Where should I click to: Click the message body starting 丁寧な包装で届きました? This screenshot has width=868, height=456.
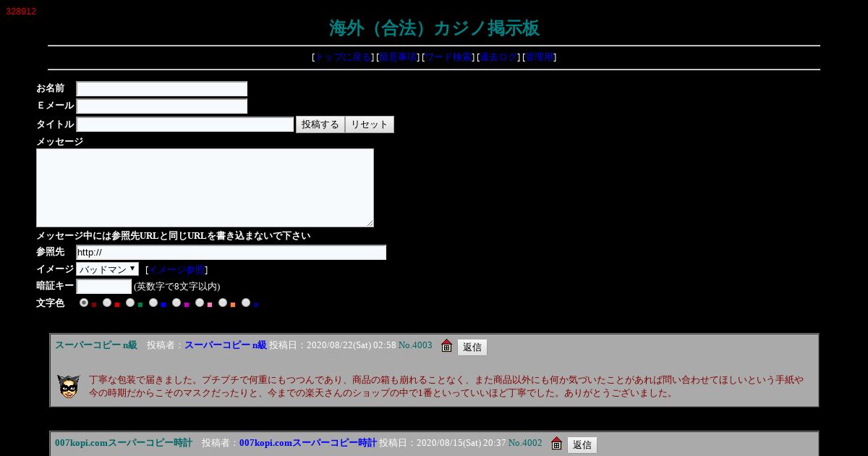(446, 387)
